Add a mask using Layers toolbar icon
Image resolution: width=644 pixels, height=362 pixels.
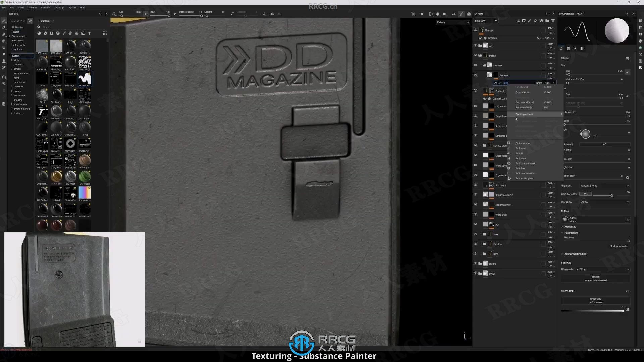pos(524,21)
